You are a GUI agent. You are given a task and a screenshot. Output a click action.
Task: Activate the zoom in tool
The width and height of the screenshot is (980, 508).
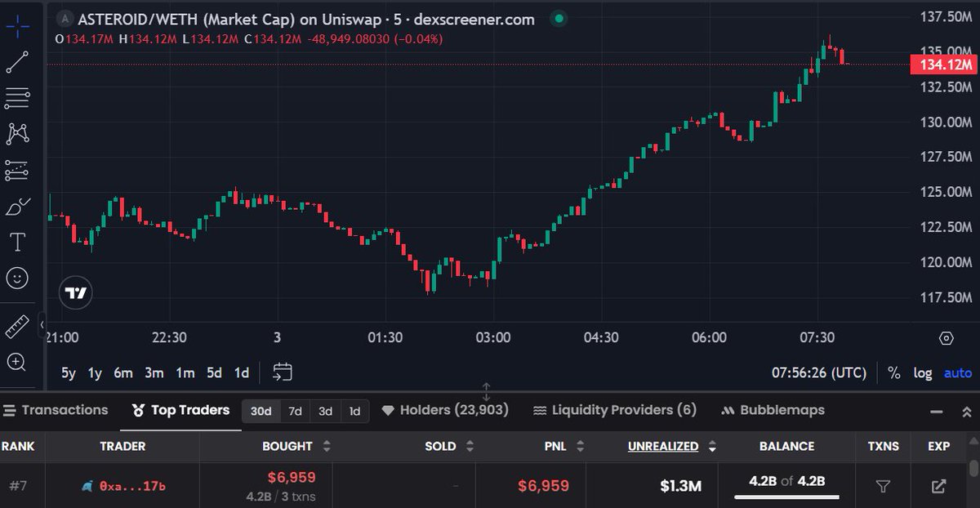pos(17,362)
